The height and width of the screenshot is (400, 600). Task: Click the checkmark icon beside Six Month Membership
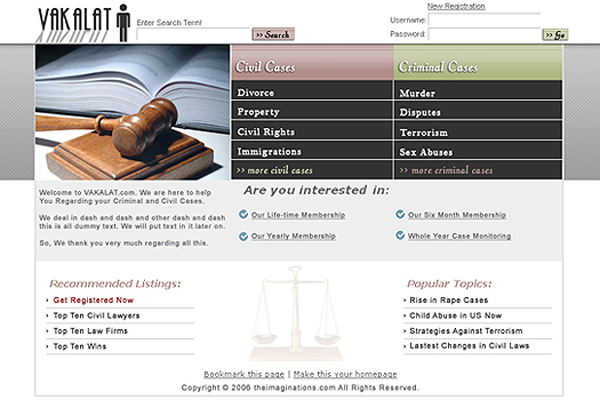point(400,214)
